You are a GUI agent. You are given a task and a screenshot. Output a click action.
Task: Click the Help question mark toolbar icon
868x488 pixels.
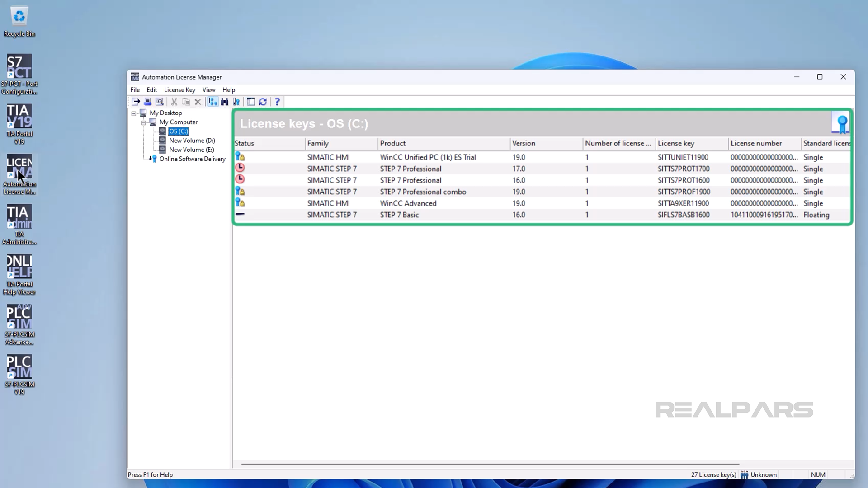point(277,102)
